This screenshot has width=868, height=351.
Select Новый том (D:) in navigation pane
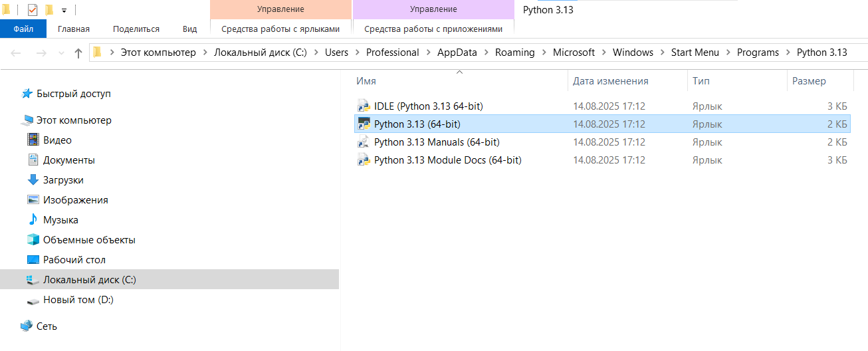coord(78,299)
